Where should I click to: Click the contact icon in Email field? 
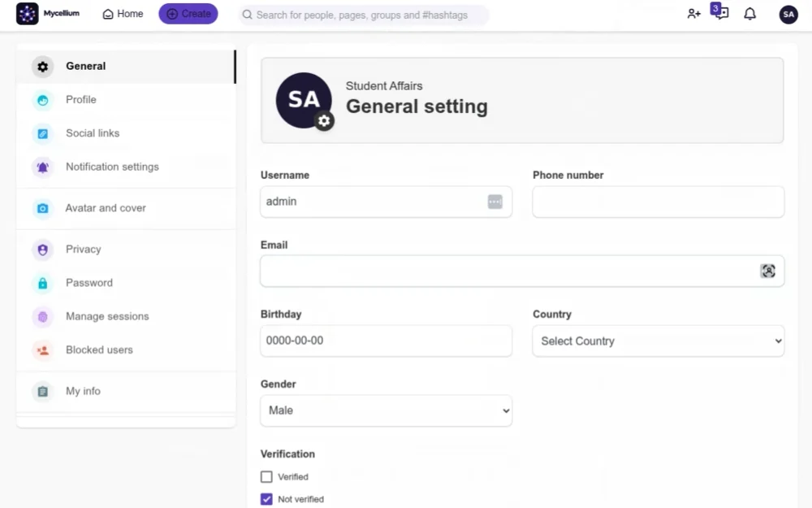click(768, 271)
